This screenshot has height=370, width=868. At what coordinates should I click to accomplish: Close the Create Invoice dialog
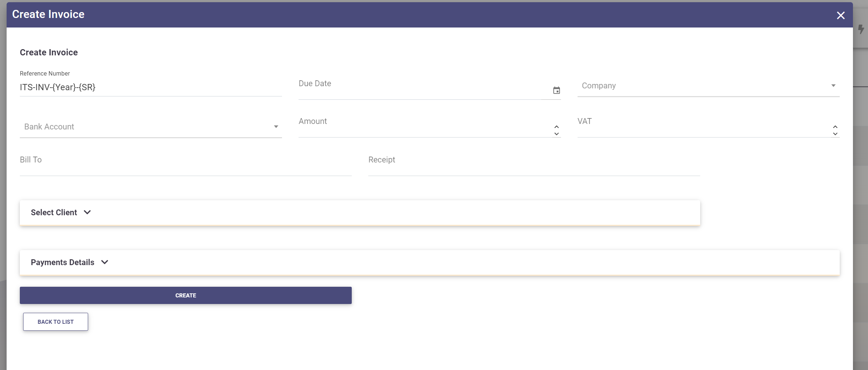point(840,15)
